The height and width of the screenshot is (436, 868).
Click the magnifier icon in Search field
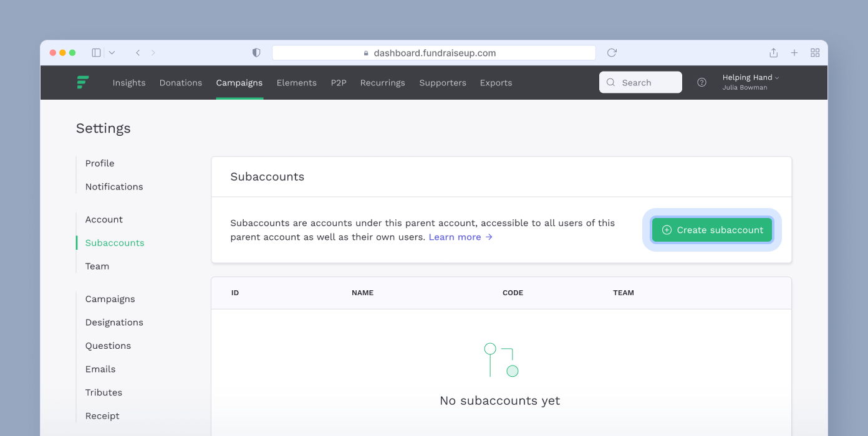tap(610, 82)
